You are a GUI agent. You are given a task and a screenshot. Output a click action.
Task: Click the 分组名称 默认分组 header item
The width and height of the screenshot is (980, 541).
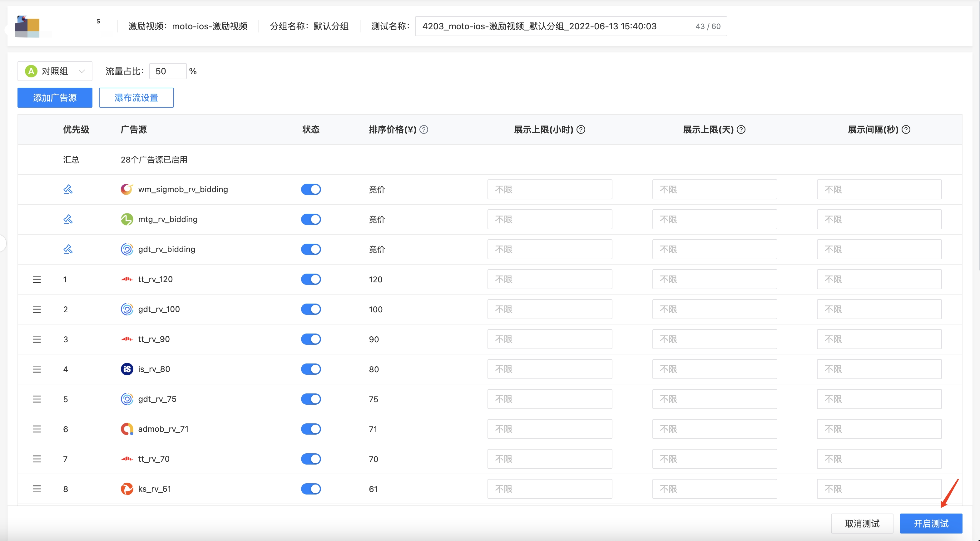[309, 26]
